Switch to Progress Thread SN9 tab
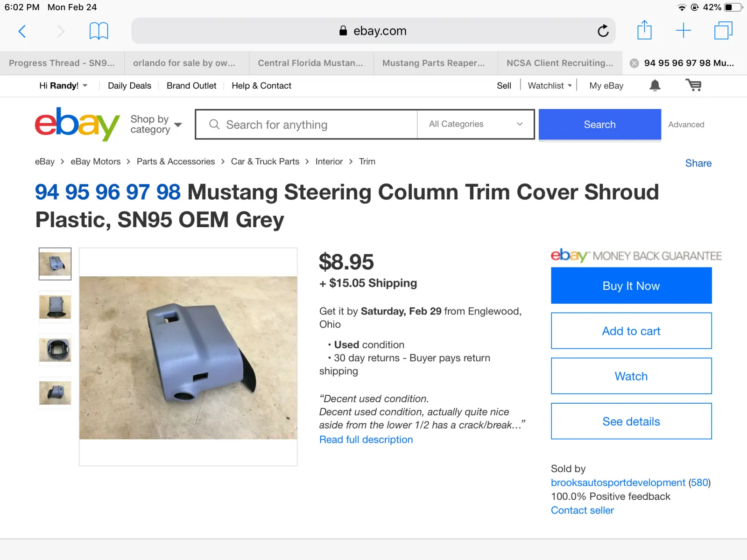The width and height of the screenshot is (747, 560). tap(62, 63)
